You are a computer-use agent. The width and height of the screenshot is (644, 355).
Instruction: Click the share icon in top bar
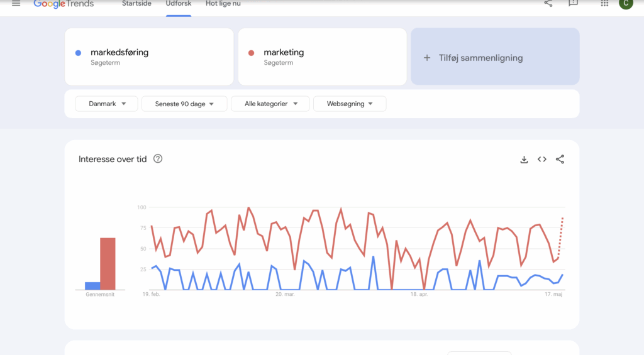click(x=548, y=4)
